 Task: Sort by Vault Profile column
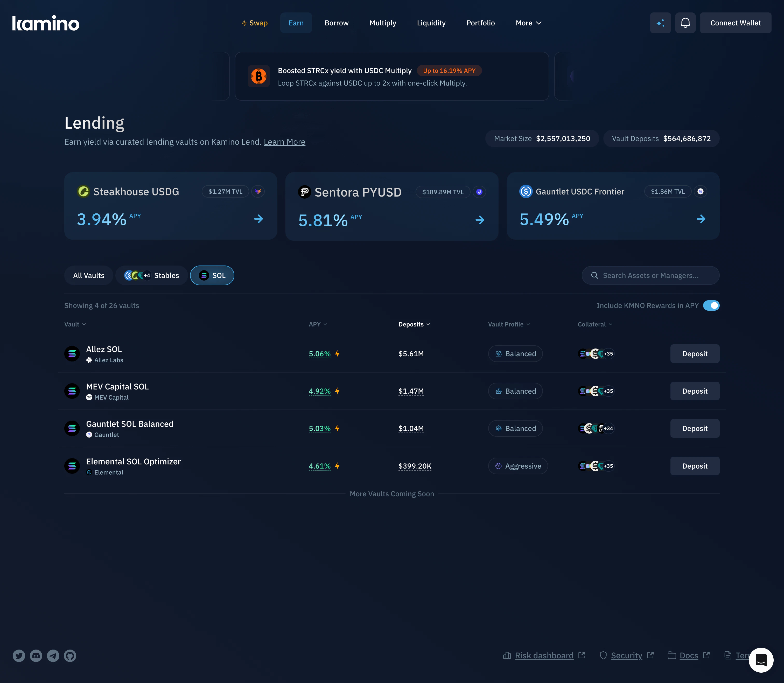[x=509, y=324]
